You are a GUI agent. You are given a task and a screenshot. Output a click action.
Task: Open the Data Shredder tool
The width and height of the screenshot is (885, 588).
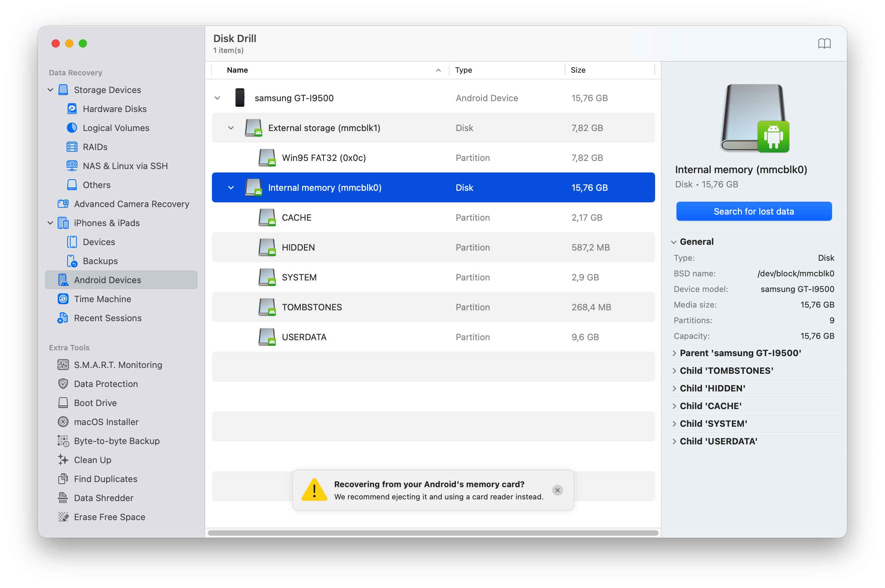[x=103, y=498]
